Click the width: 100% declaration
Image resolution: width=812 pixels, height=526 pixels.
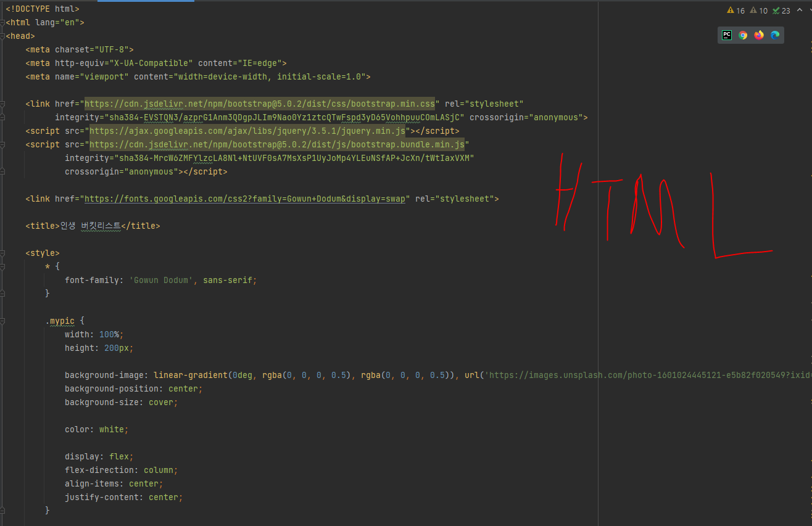click(x=94, y=334)
